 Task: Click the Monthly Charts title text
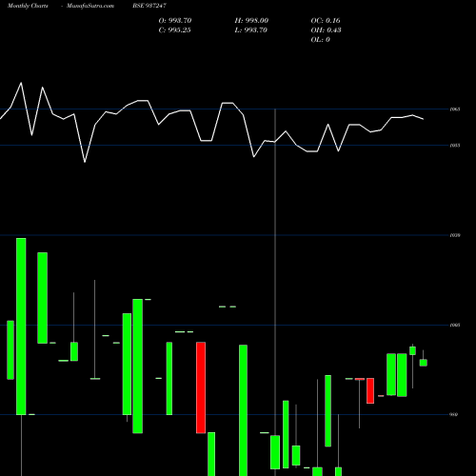click(28, 6)
